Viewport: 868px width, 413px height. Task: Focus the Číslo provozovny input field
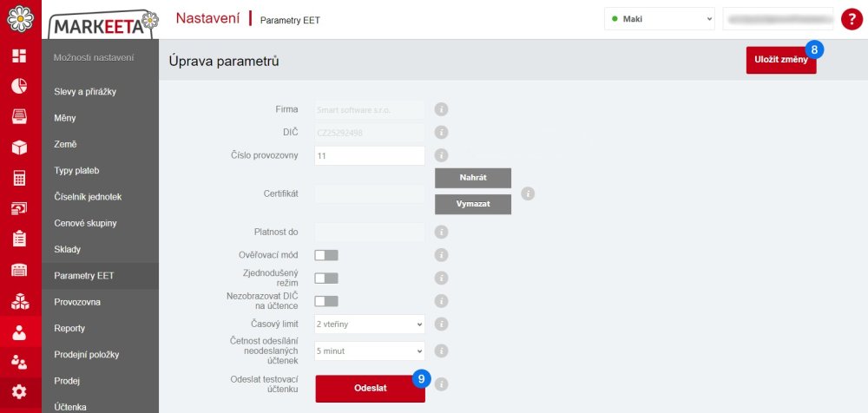pyautogui.click(x=369, y=155)
